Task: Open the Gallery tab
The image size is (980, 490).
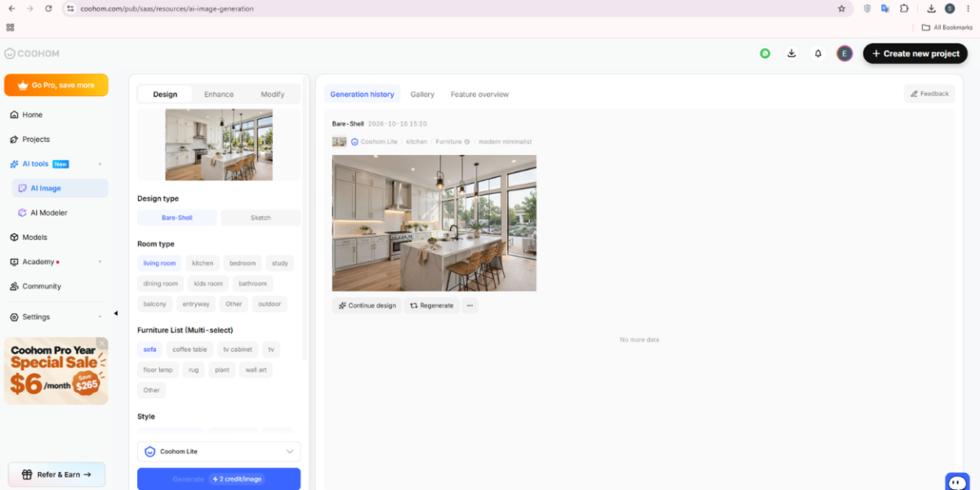Action: click(x=422, y=95)
